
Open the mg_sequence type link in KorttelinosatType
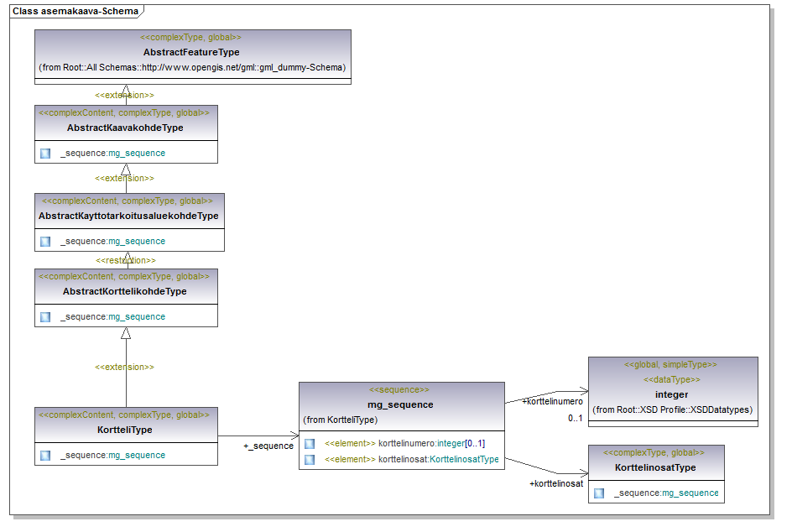point(690,493)
